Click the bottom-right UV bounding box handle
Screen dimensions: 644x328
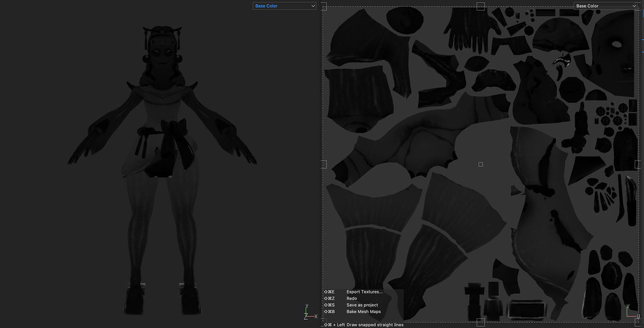[x=638, y=322]
